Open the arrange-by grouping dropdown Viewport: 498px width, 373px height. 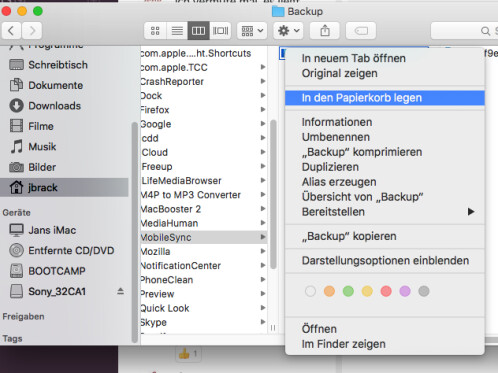click(x=252, y=31)
